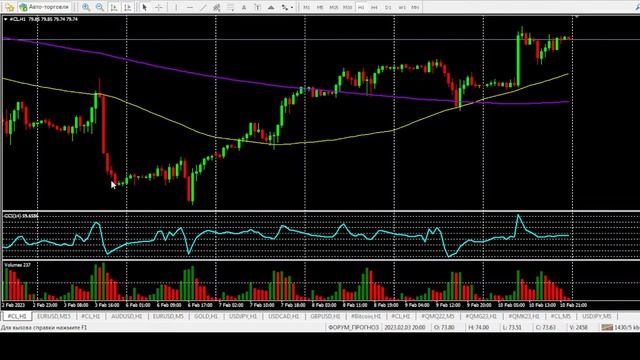
Task: Select the Crosshair tool
Action: point(159,7)
